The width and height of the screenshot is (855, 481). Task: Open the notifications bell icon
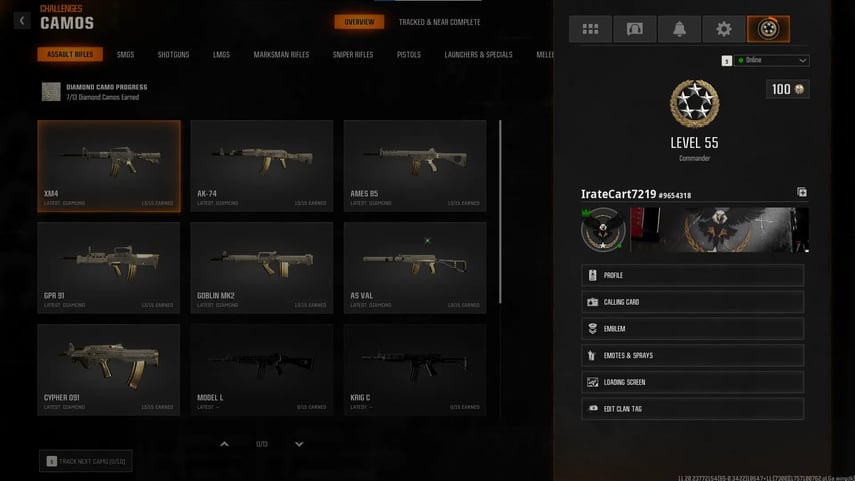pyautogui.click(x=679, y=29)
